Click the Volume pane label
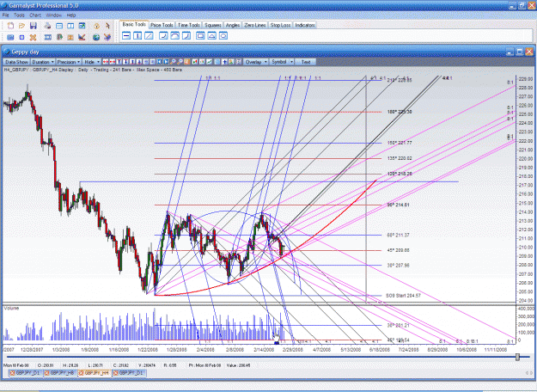Image resolution: width=537 pixels, height=392 pixels. [x=11, y=309]
